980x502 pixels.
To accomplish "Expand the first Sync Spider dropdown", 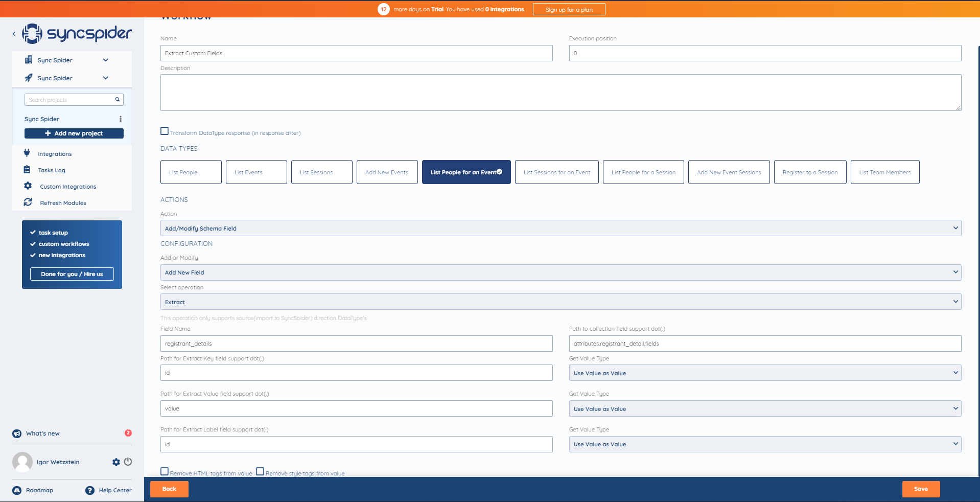I will click(106, 60).
